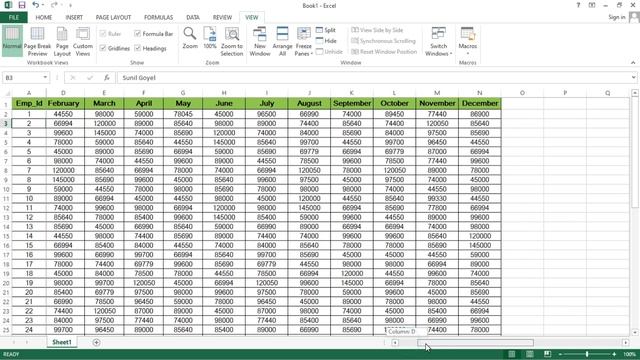Toggle the Formula Bar checkbox
640x360 pixels.
[x=138, y=33]
